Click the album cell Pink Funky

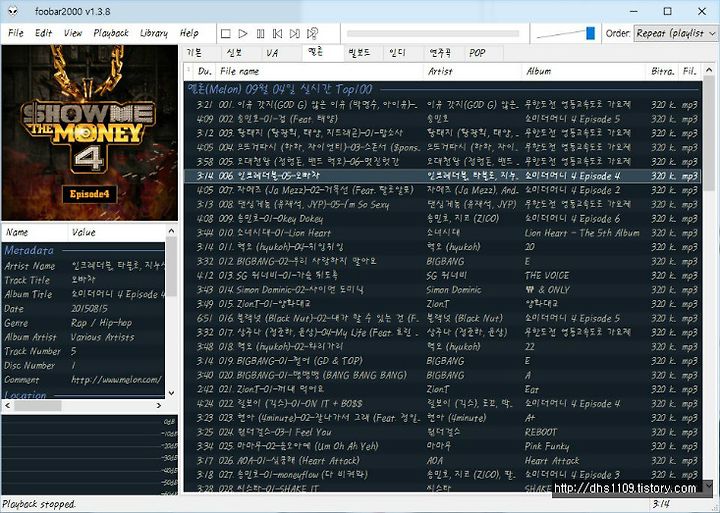547,446
